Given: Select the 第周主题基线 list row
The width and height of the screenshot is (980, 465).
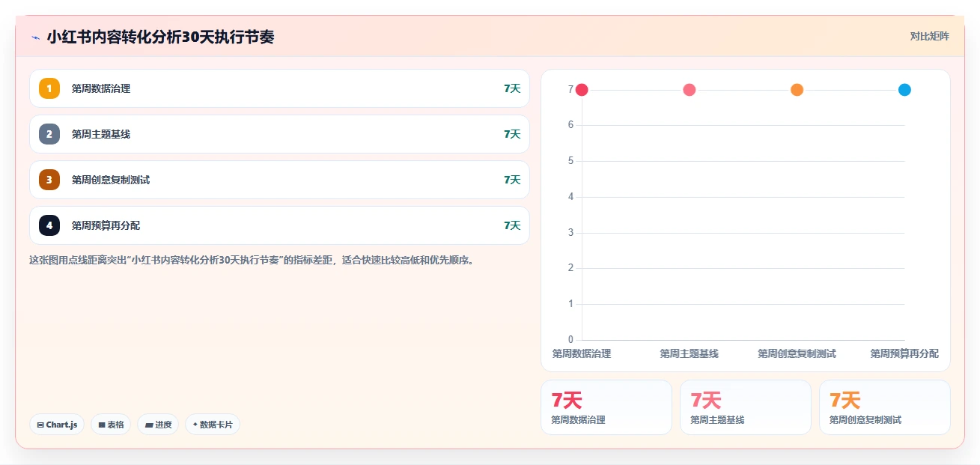Looking at the screenshot, I should [x=279, y=134].
